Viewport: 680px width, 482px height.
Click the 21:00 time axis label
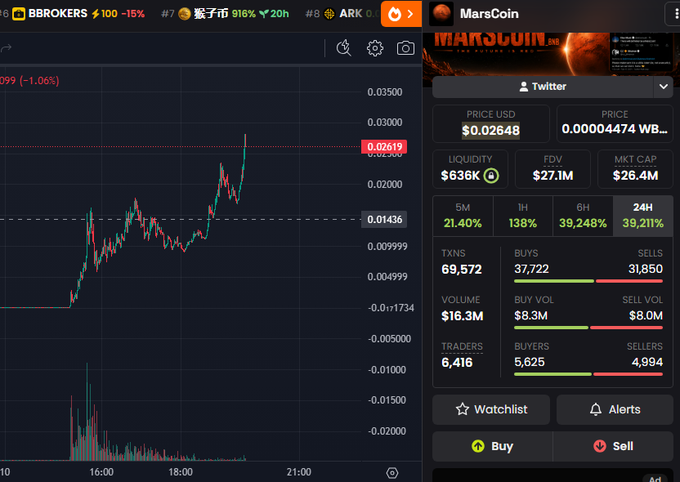[299, 472]
